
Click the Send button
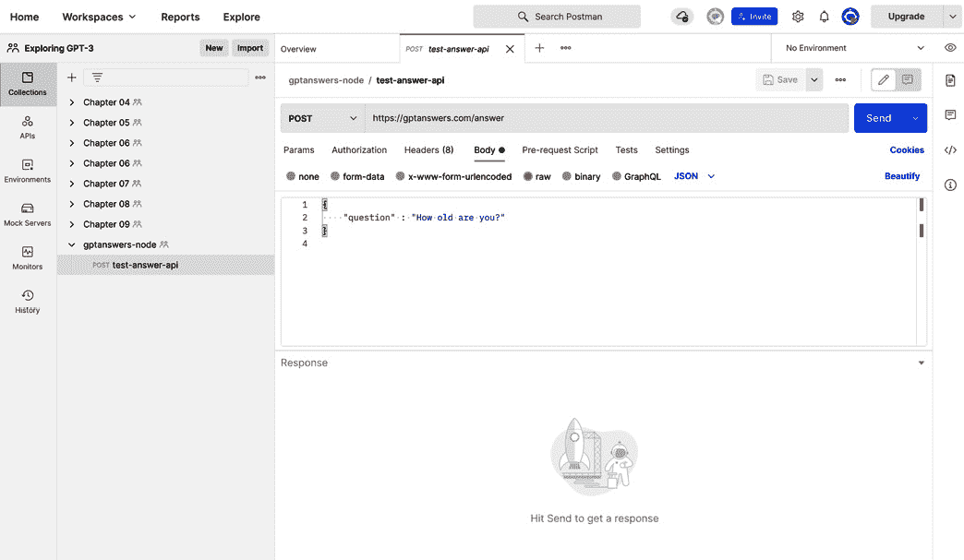tap(878, 117)
